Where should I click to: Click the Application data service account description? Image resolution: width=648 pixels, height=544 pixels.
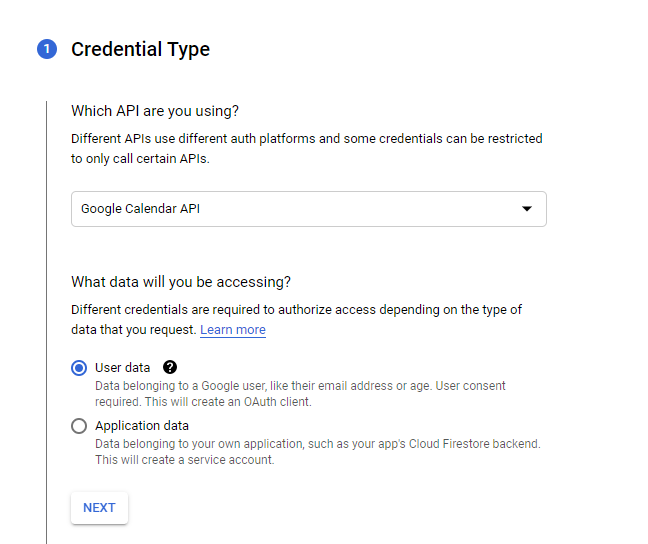point(318,451)
